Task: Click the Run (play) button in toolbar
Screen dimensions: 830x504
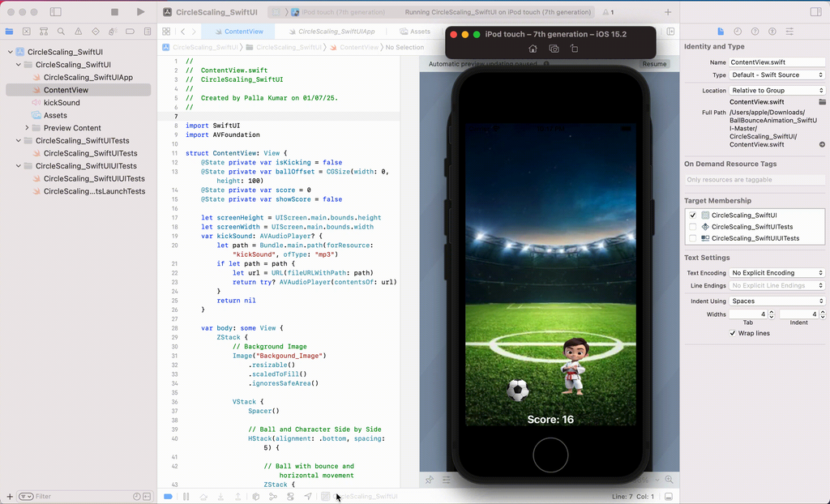Action: tap(140, 11)
